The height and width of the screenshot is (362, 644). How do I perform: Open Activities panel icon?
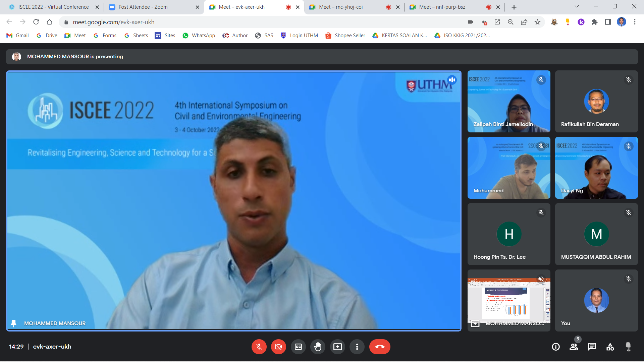[x=610, y=347]
